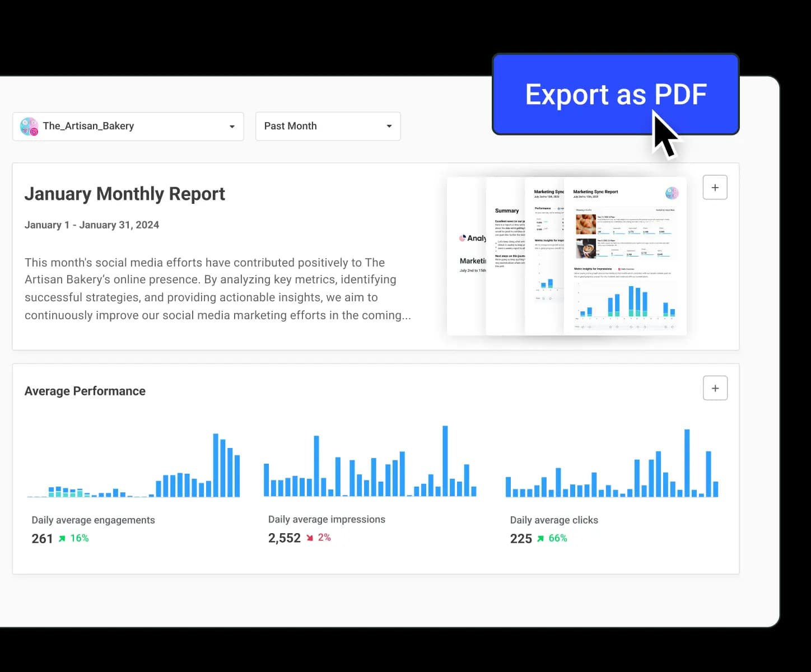Click the tallest bar in the impressions chart

(x=445, y=459)
